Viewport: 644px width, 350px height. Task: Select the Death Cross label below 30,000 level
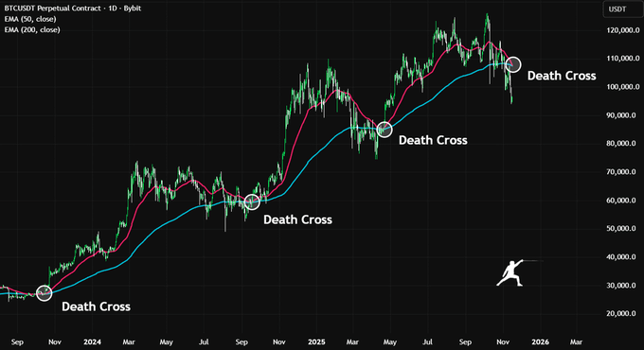pos(96,306)
